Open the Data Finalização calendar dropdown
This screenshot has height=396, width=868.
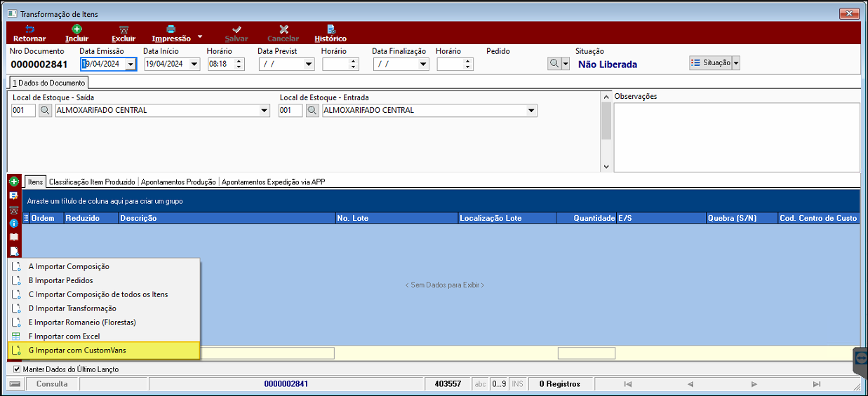pos(422,64)
